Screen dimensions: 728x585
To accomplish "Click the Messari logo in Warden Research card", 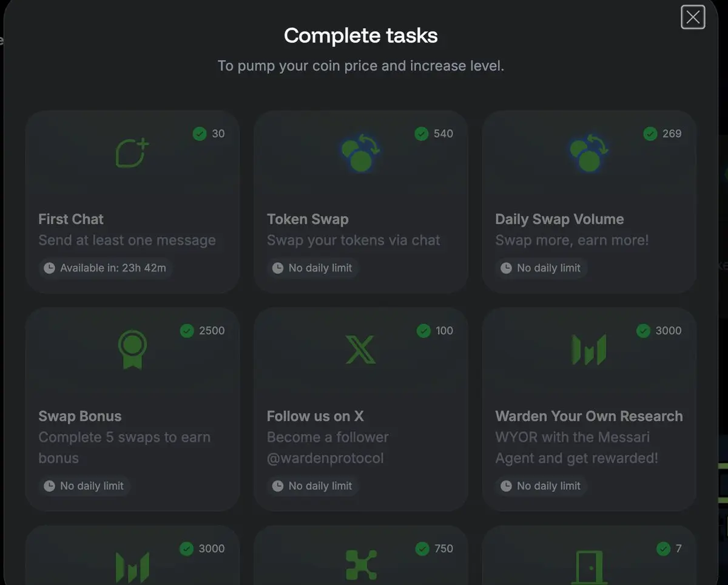I will point(589,350).
